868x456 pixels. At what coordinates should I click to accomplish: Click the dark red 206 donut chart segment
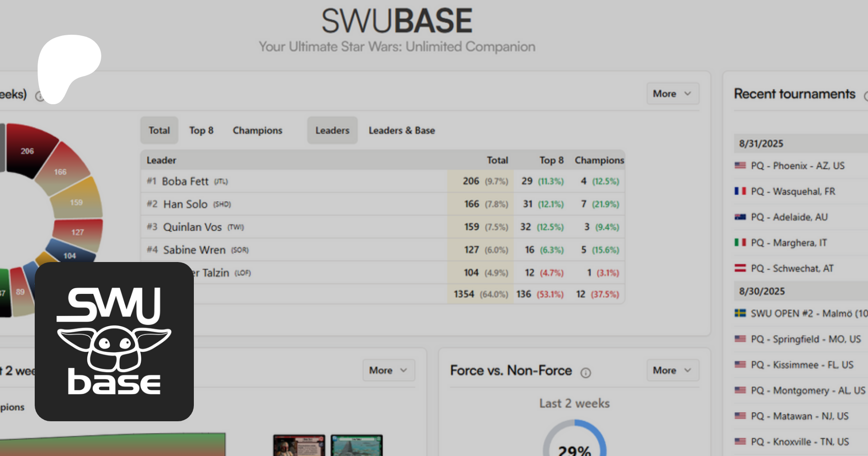tap(29, 150)
